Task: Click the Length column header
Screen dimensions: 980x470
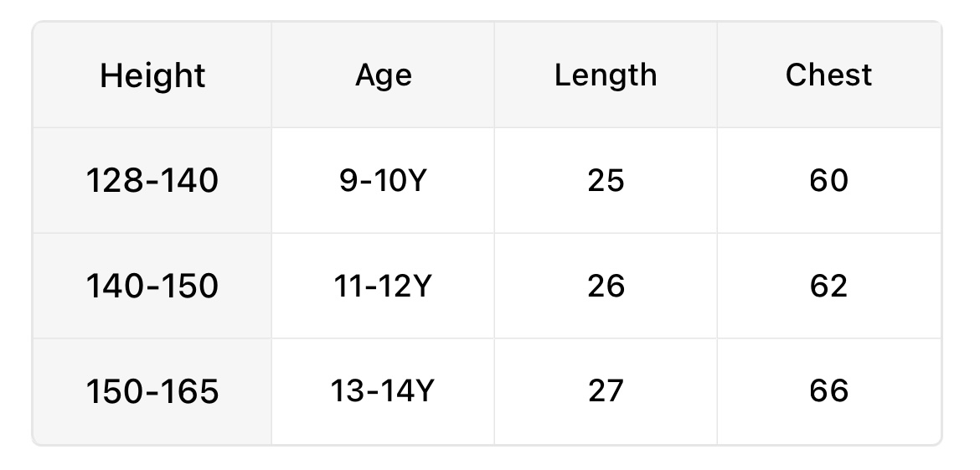Action: point(606,75)
